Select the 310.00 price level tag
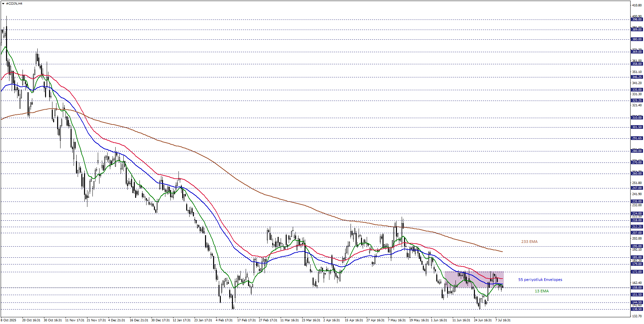Image resolution: width=644 pixels, height=324 pixels. 637,118
